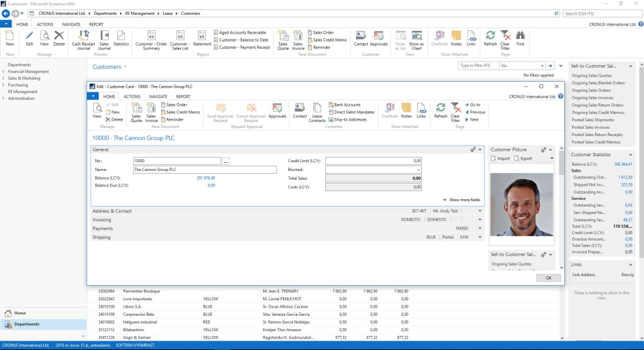Viewport: 644px width, 350px height.
Task: Open Direct Debit Mandates in Customer Card
Action: coord(351,112)
